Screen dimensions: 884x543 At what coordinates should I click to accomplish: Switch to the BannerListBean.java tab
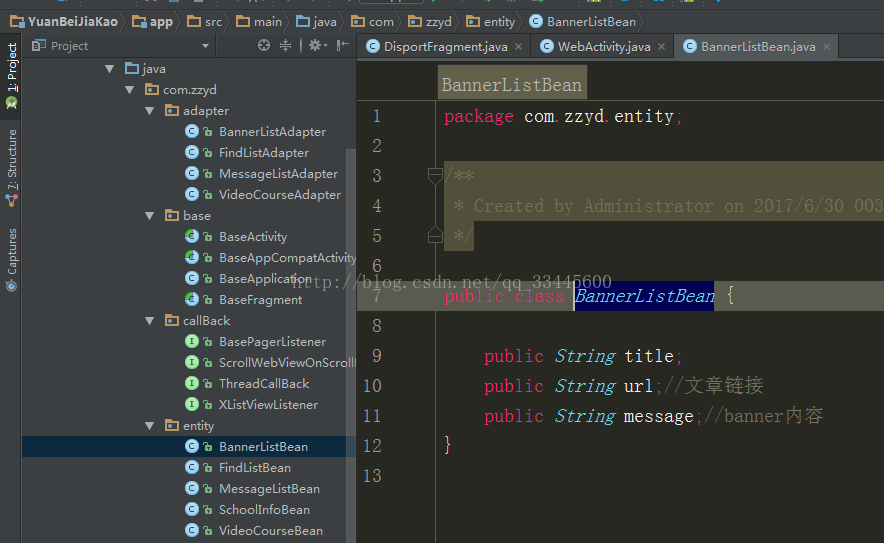click(757, 47)
